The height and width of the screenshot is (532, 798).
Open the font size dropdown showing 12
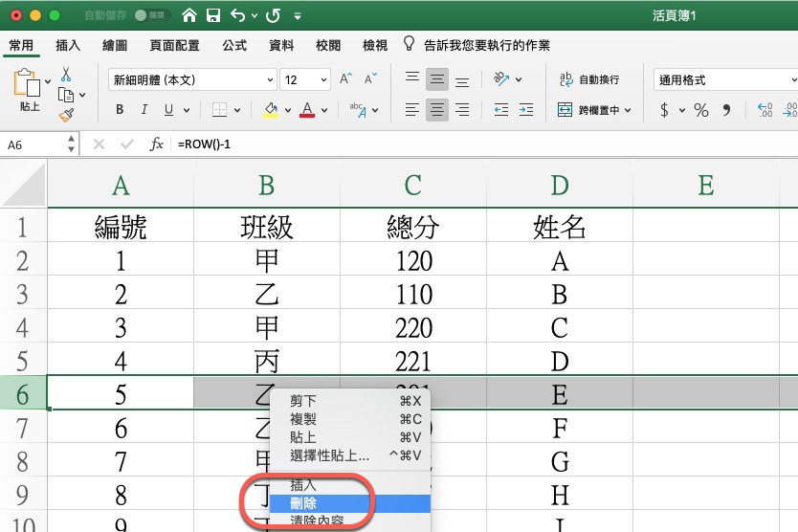point(305,80)
